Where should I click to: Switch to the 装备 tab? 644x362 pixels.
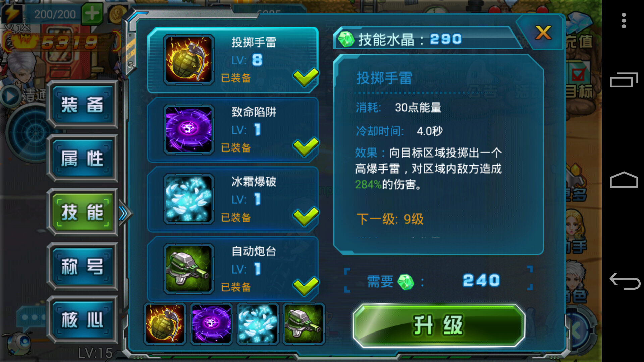(x=83, y=105)
